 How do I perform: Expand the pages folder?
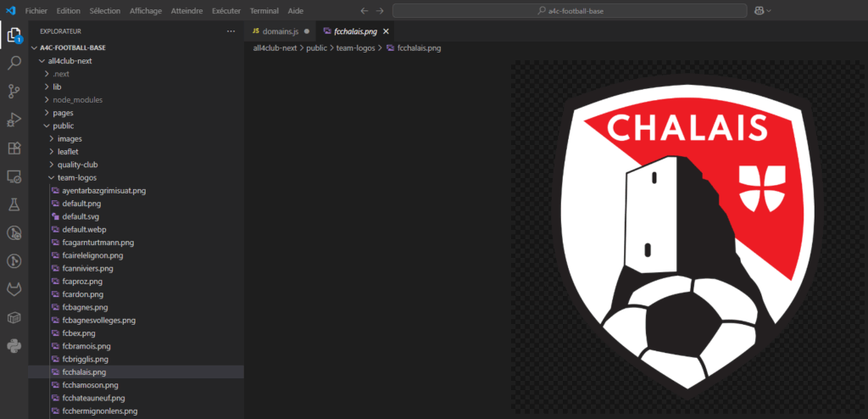click(63, 113)
